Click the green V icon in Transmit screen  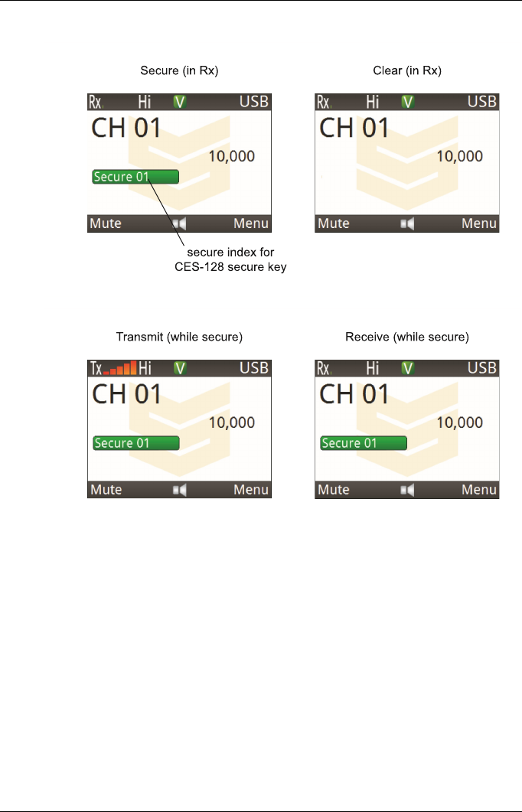click(179, 368)
